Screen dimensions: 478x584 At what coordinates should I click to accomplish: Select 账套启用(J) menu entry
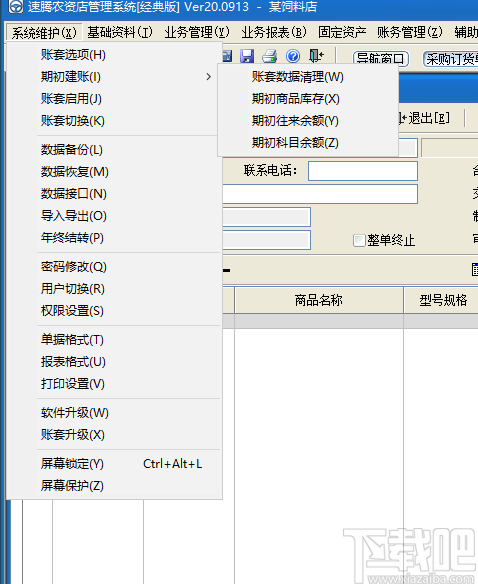(x=114, y=99)
